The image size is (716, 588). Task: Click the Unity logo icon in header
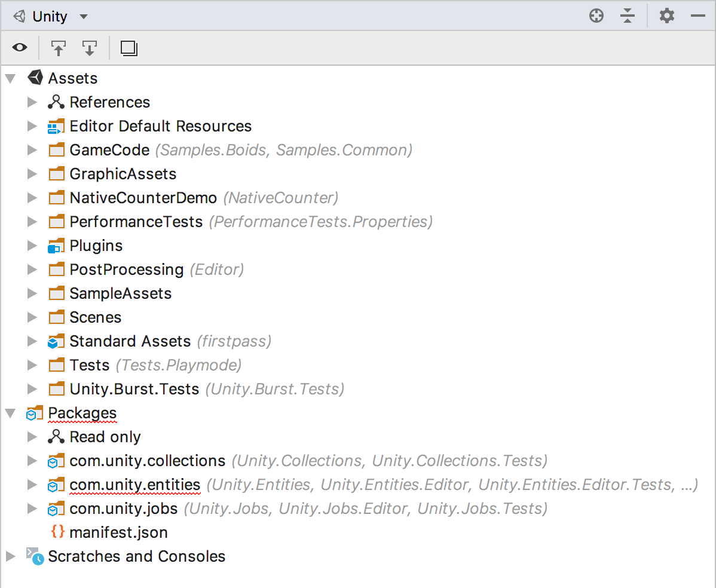[x=19, y=17]
